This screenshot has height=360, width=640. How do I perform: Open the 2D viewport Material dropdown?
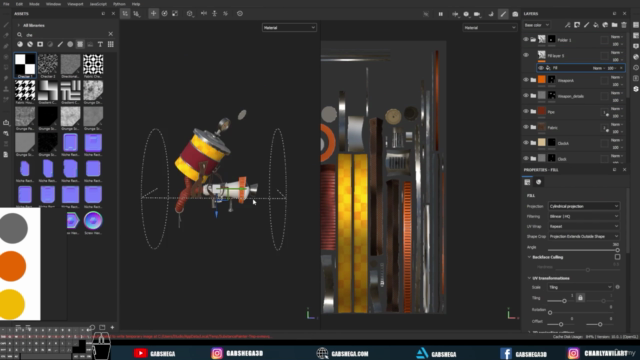(490, 27)
